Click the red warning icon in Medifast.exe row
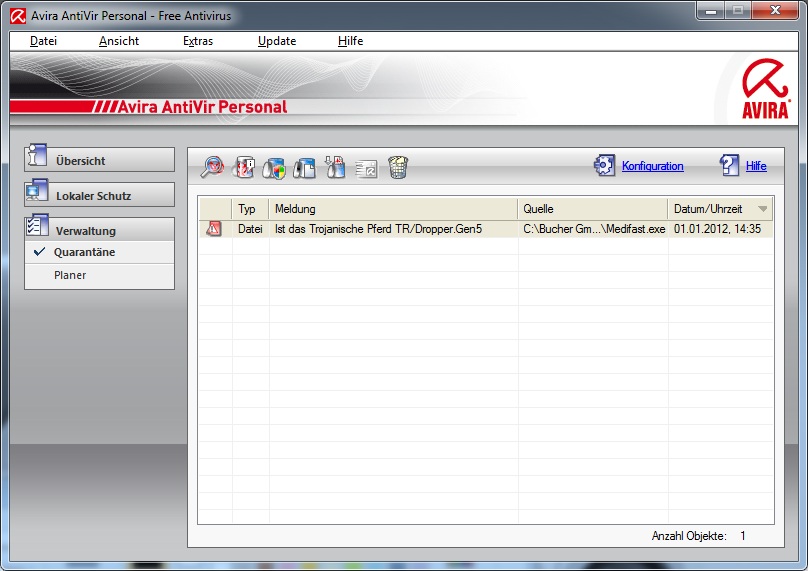808x571 pixels. [x=214, y=228]
